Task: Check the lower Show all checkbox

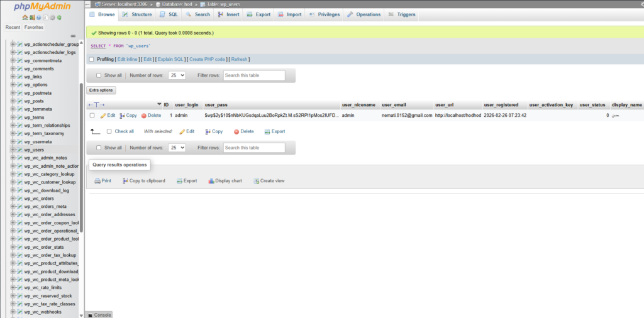Action: coord(99,148)
